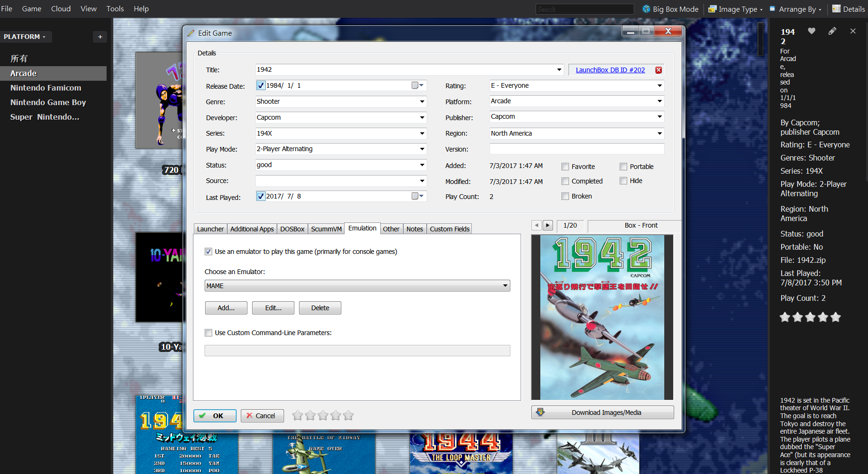This screenshot has width=868, height=474.
Task: Click the Search box in top toolbar
Action: (585, 9)
